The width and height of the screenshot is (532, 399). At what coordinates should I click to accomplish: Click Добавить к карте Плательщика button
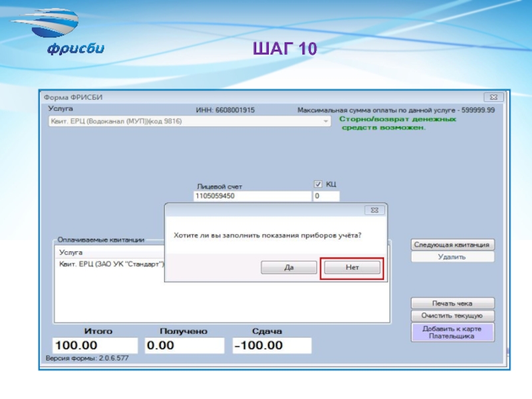tap(453, 332)
